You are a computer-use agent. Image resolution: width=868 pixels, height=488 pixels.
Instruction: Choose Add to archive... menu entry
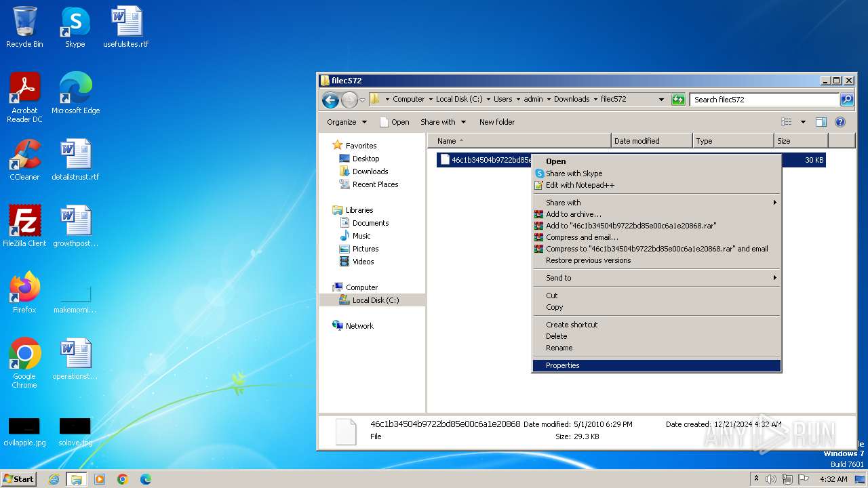[x=656, y=214]
